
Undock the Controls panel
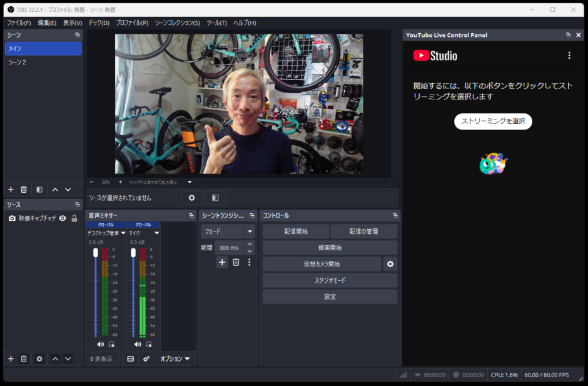coord(395,215)
